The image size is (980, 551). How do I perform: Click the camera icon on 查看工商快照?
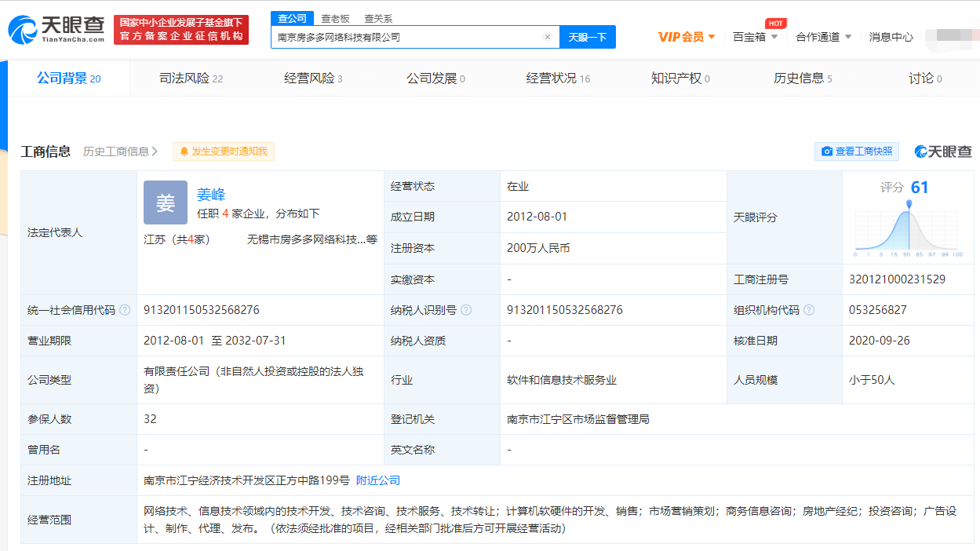[828, 151]
